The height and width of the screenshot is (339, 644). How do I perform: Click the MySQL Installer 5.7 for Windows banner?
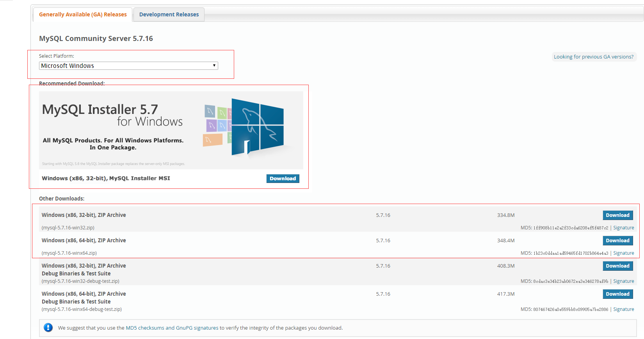coord(171,130)
